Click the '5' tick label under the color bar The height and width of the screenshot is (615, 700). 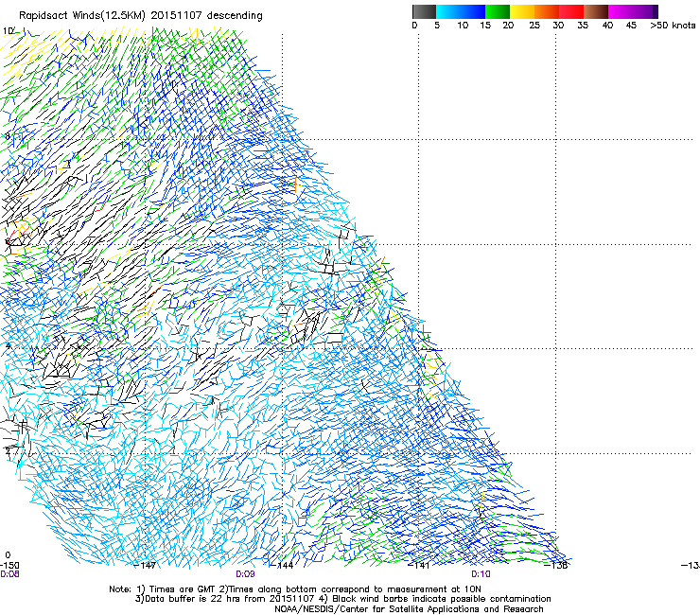[x=437, y=26]
